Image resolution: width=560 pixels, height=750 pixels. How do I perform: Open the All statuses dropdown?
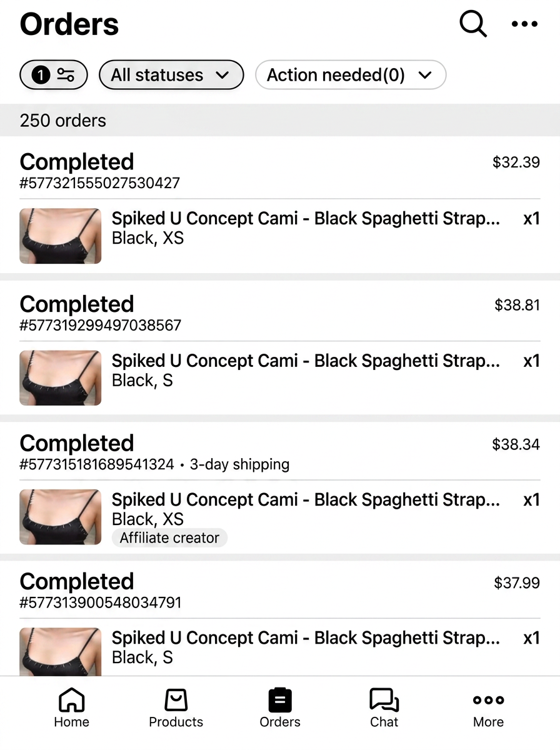171,74
